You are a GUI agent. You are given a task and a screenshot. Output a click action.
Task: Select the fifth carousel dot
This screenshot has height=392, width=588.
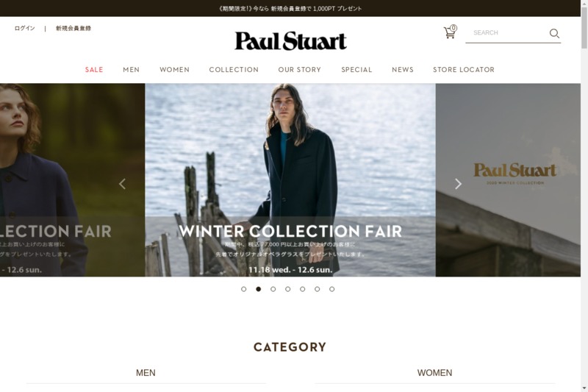[x=303, y=289]
